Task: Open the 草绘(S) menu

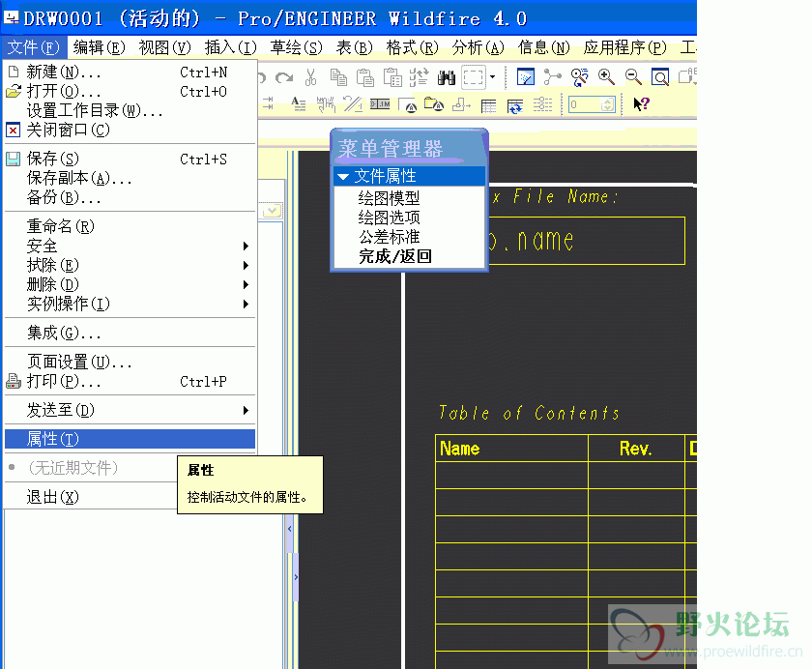Action: tap(296, 47)
